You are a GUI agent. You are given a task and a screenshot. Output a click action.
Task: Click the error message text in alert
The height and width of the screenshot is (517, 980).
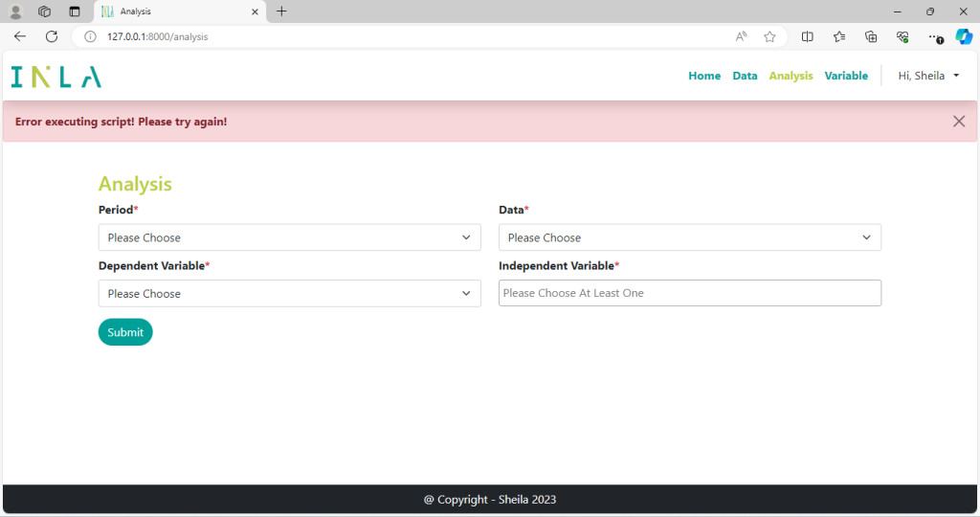point(122,122)
